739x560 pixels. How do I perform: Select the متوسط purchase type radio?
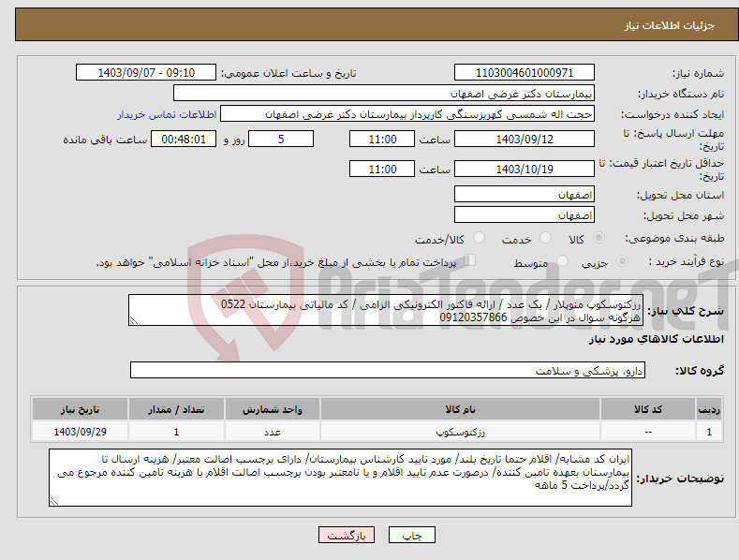(562, 261)
